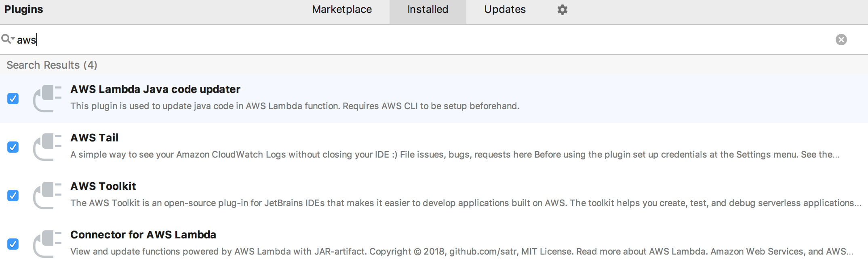Click the AWS Tail plugin icon

coord(47,147)
